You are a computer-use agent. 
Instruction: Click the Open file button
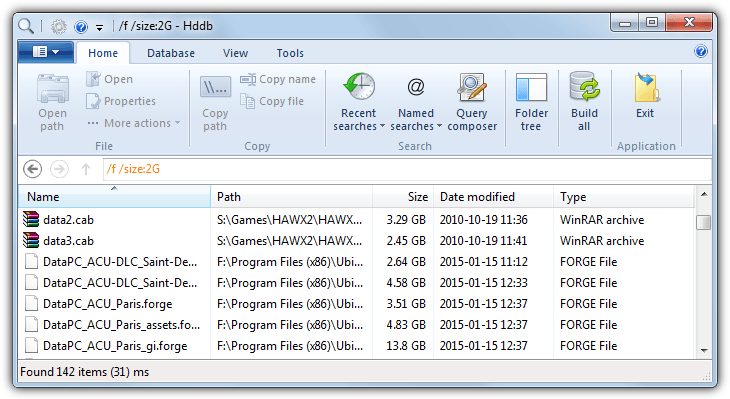coord(110,79)
